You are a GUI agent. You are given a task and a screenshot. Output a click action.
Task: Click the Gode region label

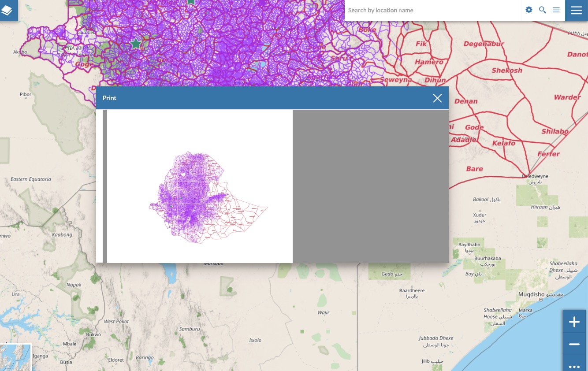click(474, 127)
